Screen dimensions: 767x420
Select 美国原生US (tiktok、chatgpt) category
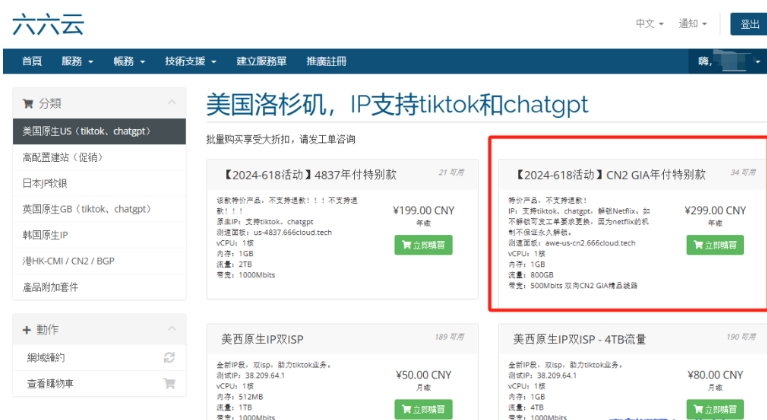(99, 131)
